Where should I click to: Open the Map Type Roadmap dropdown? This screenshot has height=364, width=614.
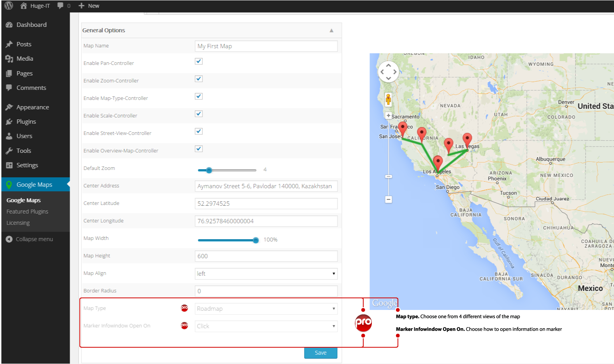(x=266, y=309)
